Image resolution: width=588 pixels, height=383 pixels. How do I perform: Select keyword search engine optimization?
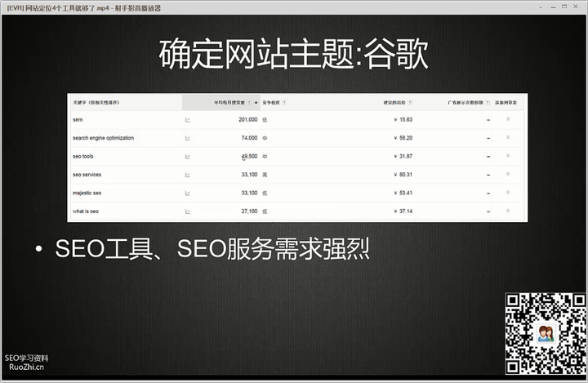point(103,138)
